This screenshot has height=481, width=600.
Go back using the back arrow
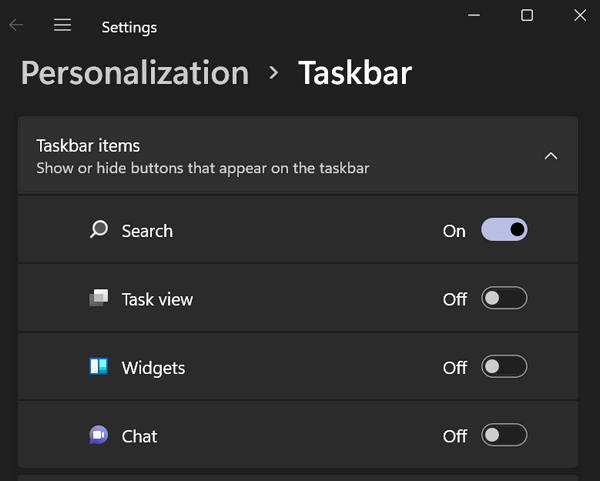click(x=16, y=25)
